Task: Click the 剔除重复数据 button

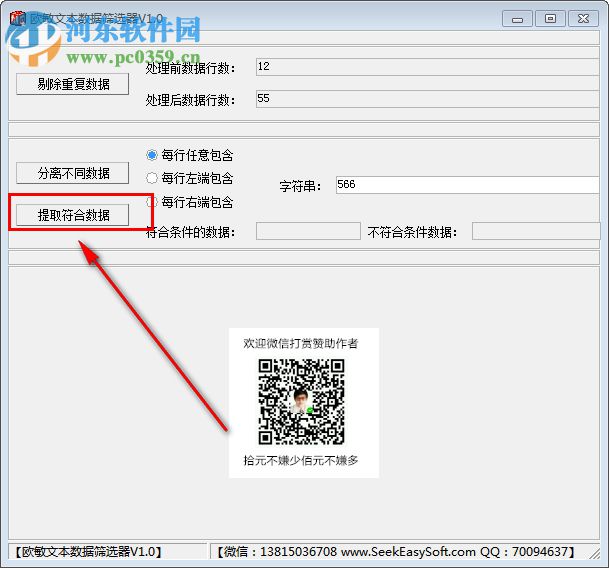Action: click(73, 84)
